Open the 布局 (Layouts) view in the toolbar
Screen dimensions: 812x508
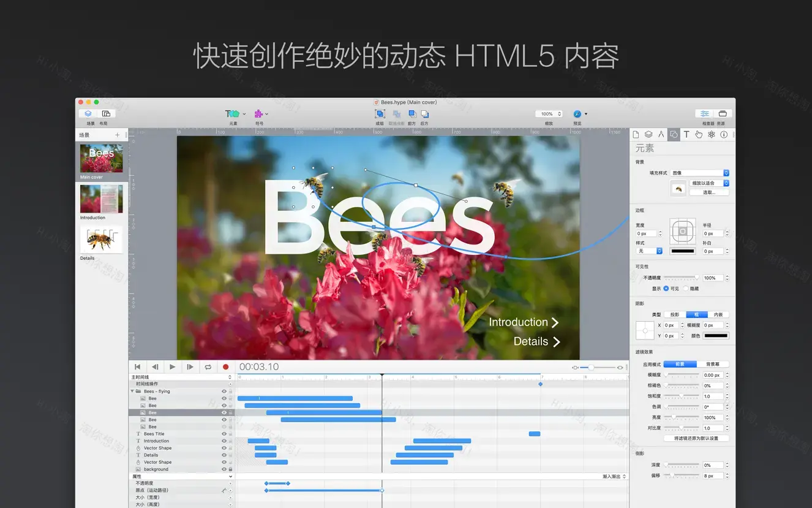pyautogui.click(x=105, y=113)
